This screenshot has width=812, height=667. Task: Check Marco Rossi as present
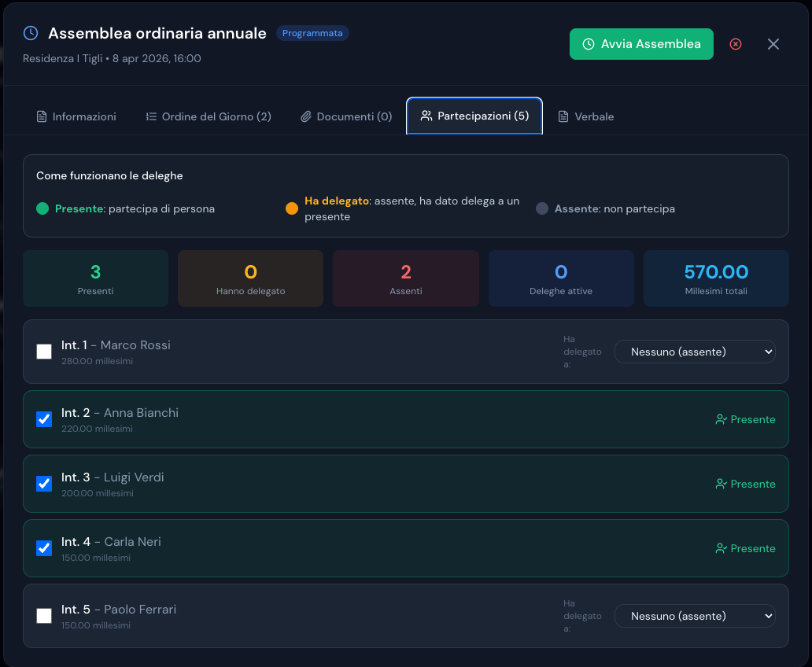[x=44, y=352]
